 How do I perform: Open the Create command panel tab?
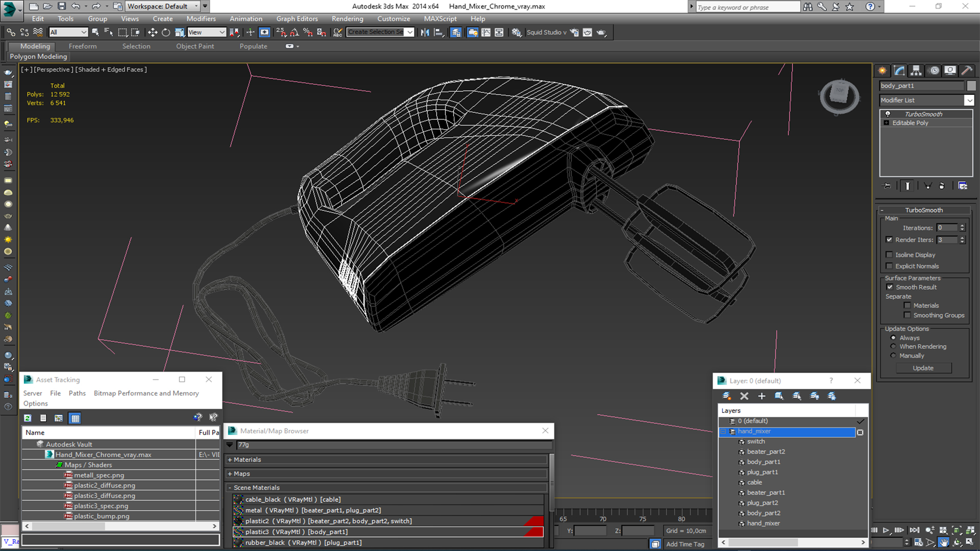(x=883, y=70)
